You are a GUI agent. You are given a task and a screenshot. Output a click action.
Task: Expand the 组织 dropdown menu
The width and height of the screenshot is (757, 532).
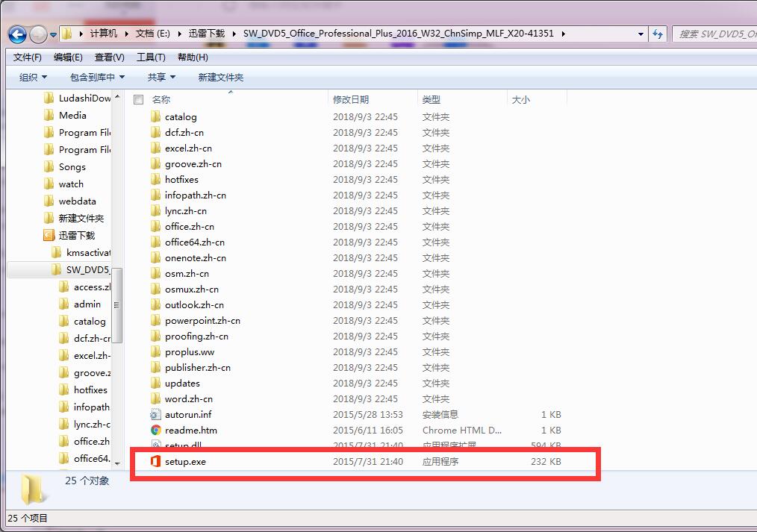point(28,77)
